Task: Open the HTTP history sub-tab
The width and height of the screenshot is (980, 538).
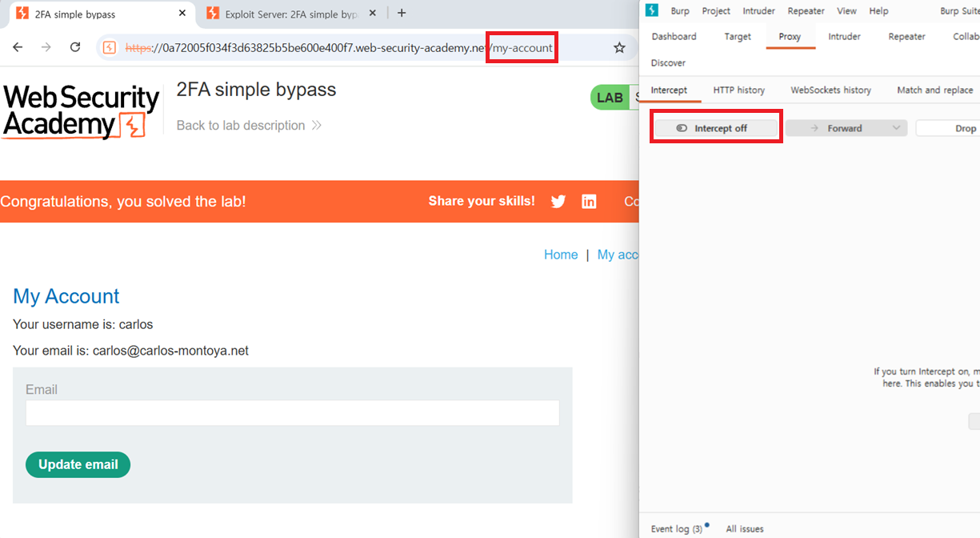Action: click(x=739, y=90)
